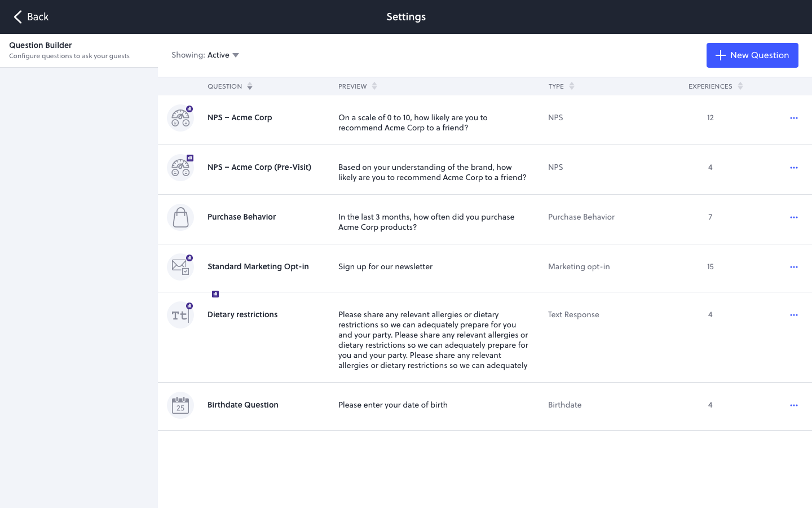The width and height of the screenshot is (812, 508).
Task: Click the Birthdate Question calendar icon
Action: tap(180, 405)
